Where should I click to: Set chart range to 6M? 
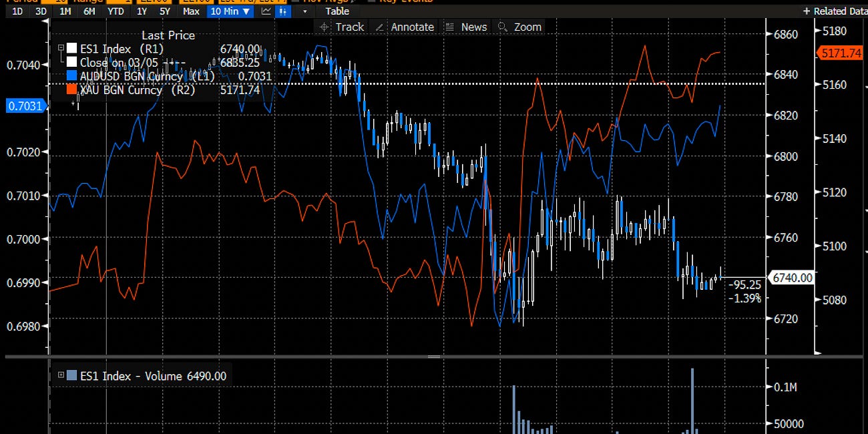[89, 11]
